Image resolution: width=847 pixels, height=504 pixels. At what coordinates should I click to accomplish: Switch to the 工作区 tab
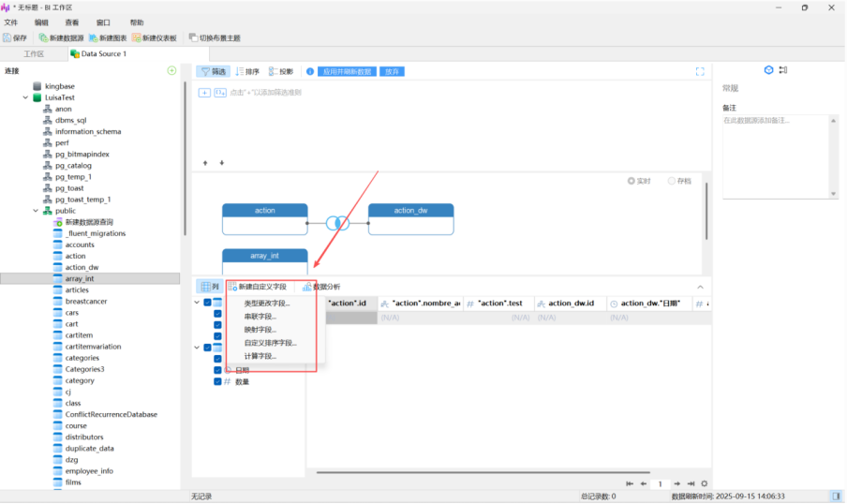[x=34, y=54]
